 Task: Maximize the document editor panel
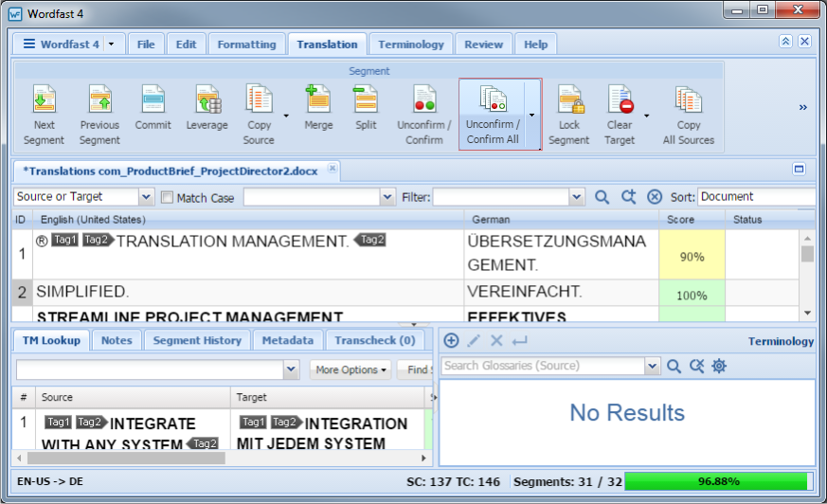pyautogui.click(x=799, y=169)
